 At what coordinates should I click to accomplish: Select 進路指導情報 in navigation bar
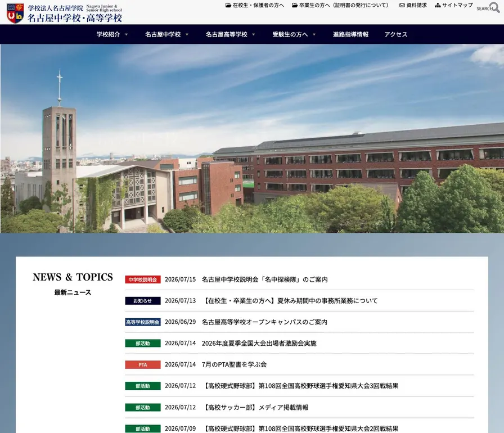350,34
